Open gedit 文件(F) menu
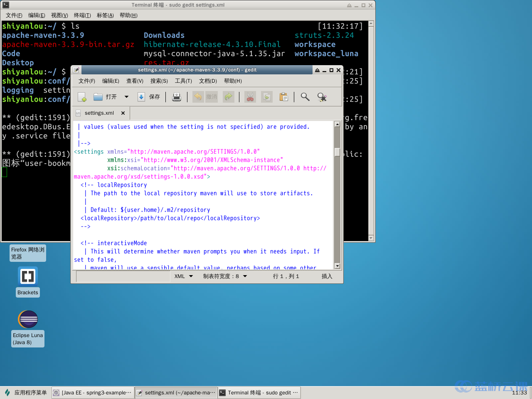The image size is (532, 399). tap(87, 81)
